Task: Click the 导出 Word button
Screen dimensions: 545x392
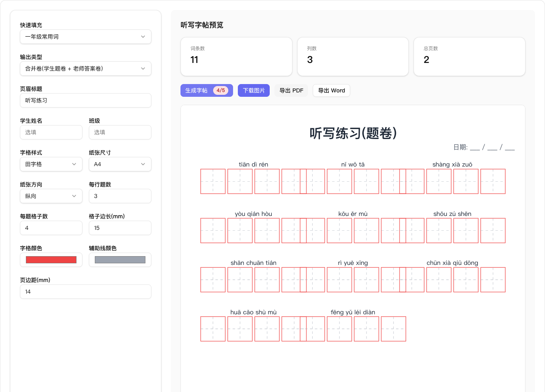Action: pos(331,90)
